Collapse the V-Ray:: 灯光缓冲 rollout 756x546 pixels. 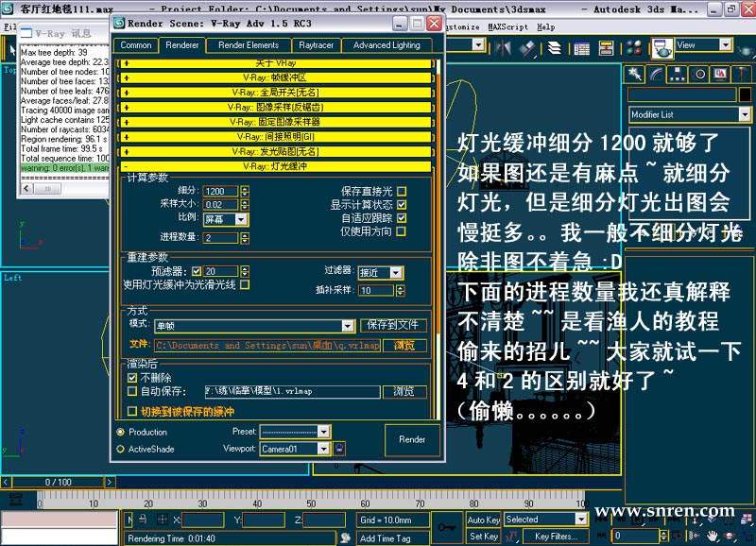tap(276, 166)
